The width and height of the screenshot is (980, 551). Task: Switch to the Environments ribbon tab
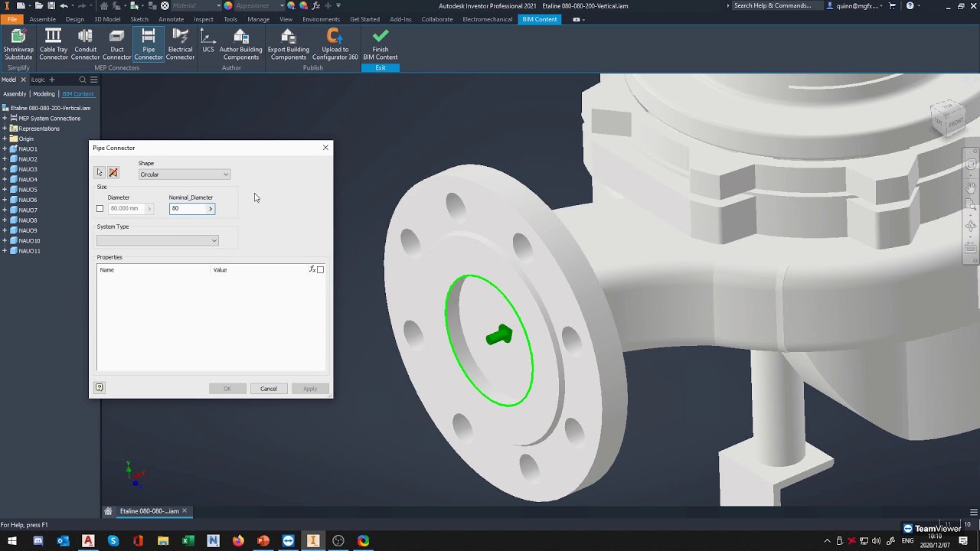click(321, 19)
